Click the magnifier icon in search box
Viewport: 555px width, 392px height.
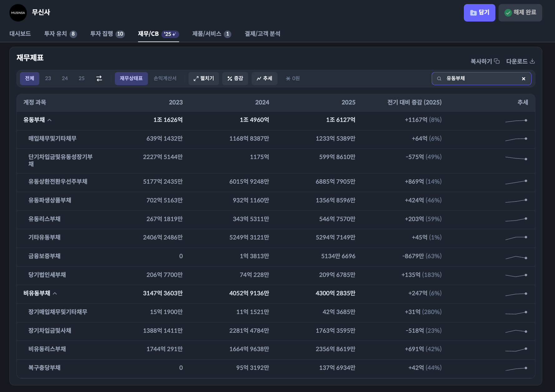pos(439,79)
